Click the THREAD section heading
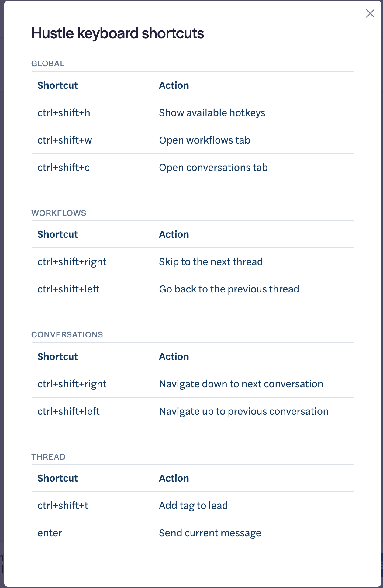383x588 pixels. coord(48,457)
